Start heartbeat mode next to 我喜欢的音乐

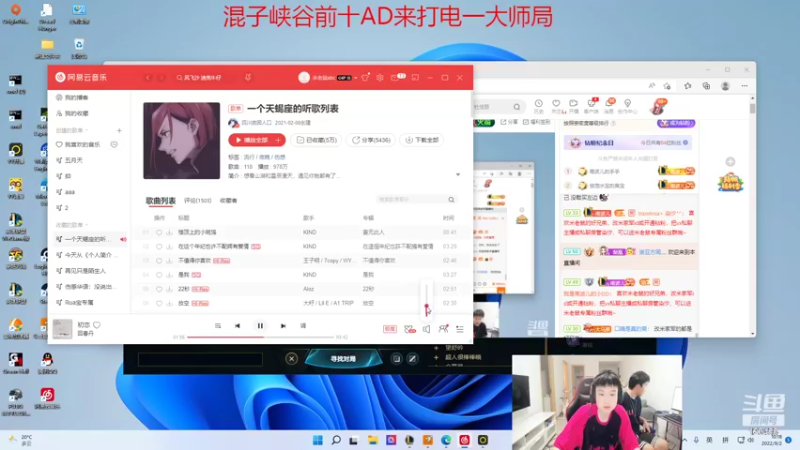[114, 144]
